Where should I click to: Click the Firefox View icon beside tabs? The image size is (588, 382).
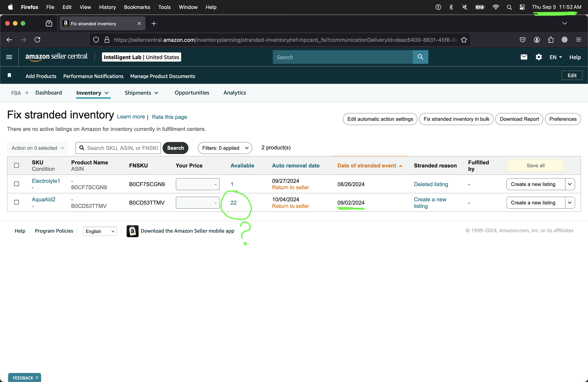(49, 24)
